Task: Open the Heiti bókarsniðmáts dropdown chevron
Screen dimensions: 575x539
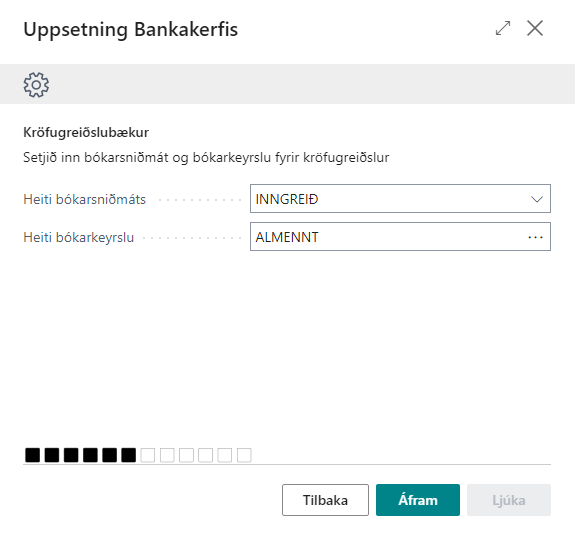Action: (536, 199)
